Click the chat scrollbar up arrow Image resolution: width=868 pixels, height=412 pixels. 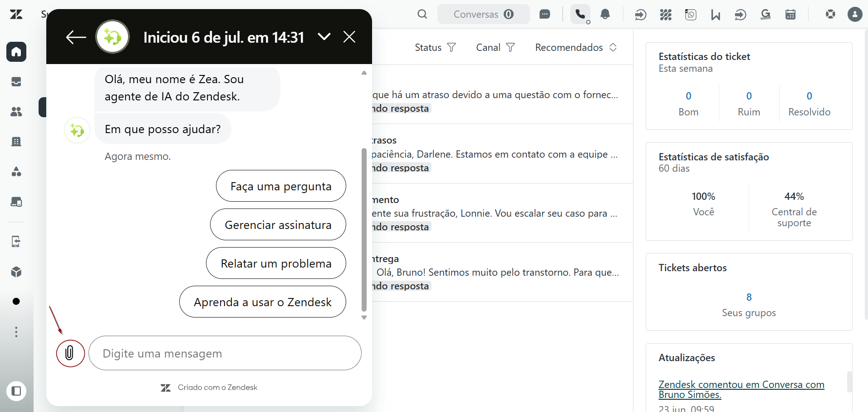click(x=364, y=73)
